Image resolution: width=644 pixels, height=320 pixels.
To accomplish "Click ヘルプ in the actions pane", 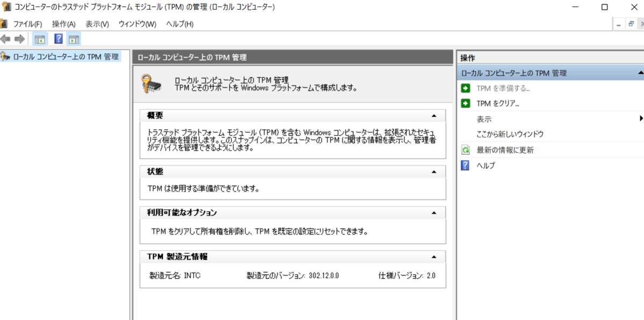I will pyautogui.click(x=486, y=166).
